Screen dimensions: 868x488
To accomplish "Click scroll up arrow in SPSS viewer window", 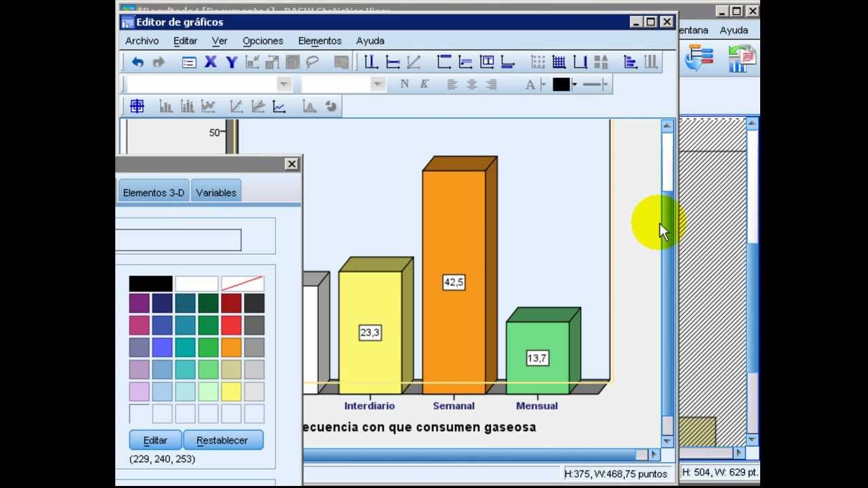I will click(752, 123).
